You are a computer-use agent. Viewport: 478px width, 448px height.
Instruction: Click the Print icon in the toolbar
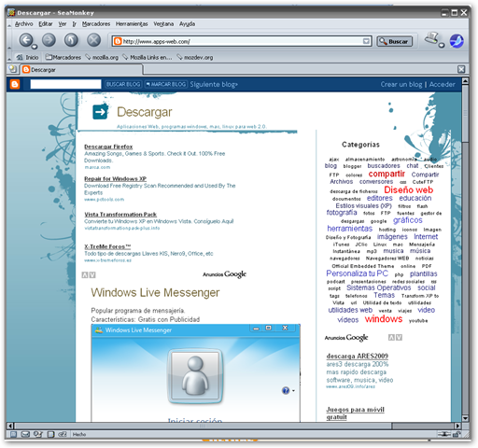432,38
